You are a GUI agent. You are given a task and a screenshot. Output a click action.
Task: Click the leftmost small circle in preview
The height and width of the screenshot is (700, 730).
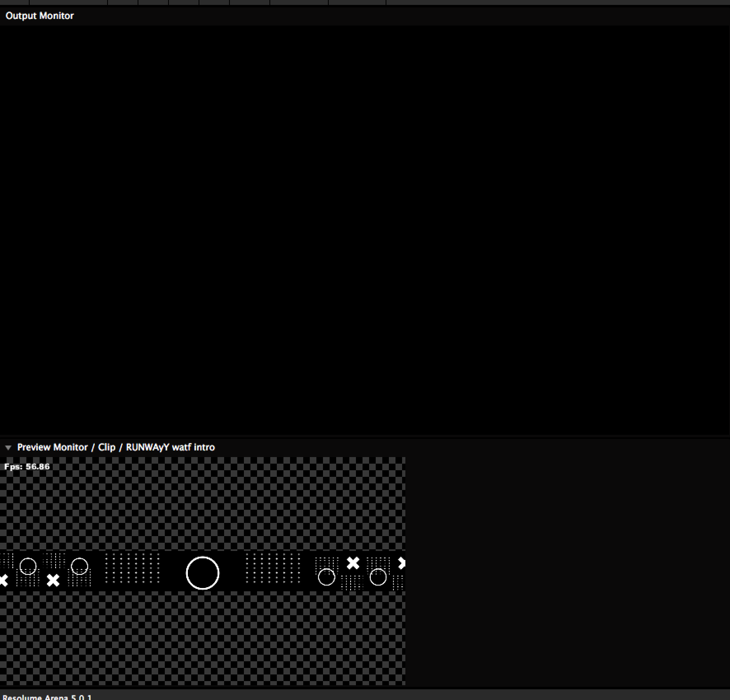[28, 566]
